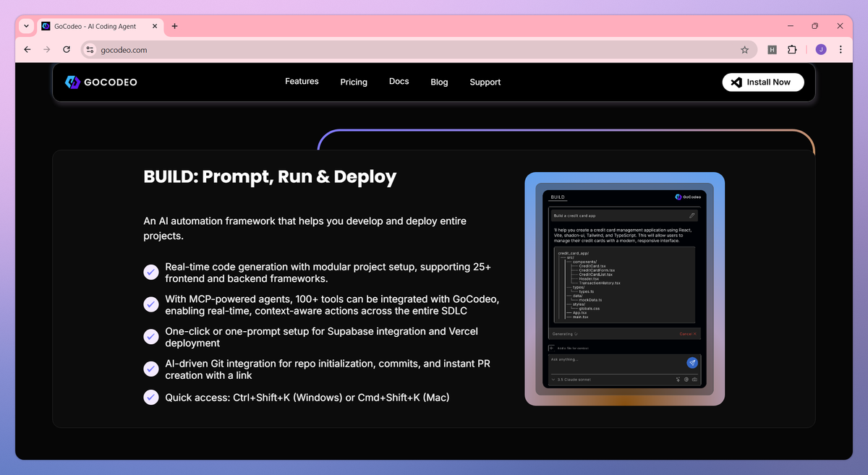This screenshot has width=868, height=475.
Task: Open the J profile avatar
Action: tap(820, 50)
